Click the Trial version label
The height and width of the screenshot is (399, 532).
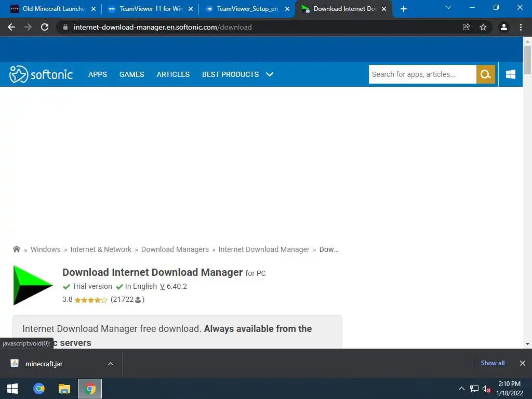coord(92,286)
